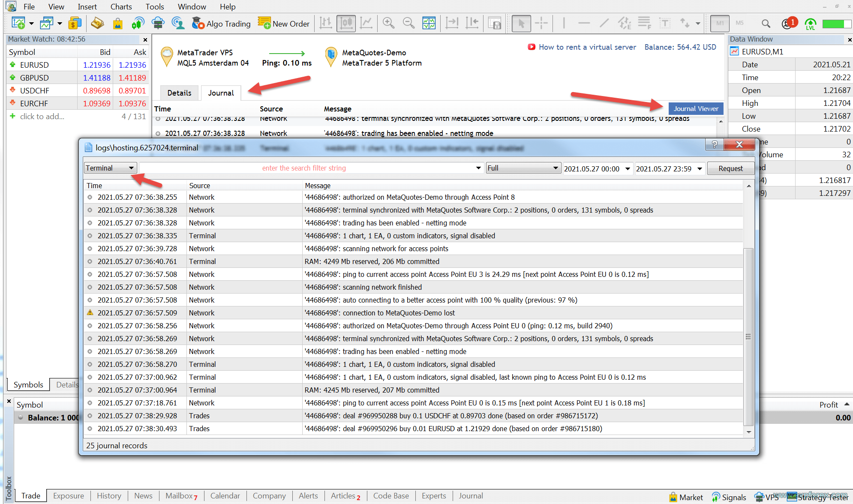This screenshot has width=853, height=504.
Task: Click the Request button
Action: click(x=730, y=168)
